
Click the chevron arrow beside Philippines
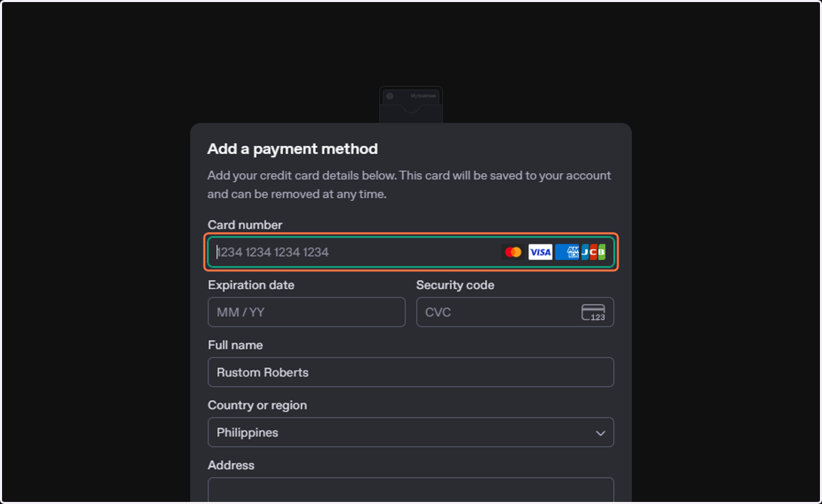click(x=600, y=433)
